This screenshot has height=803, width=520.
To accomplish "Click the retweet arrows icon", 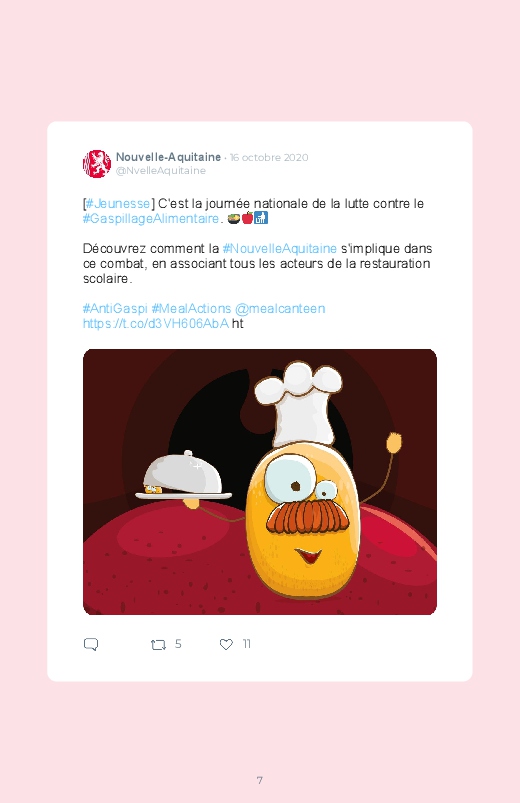I will pos(158,644).
